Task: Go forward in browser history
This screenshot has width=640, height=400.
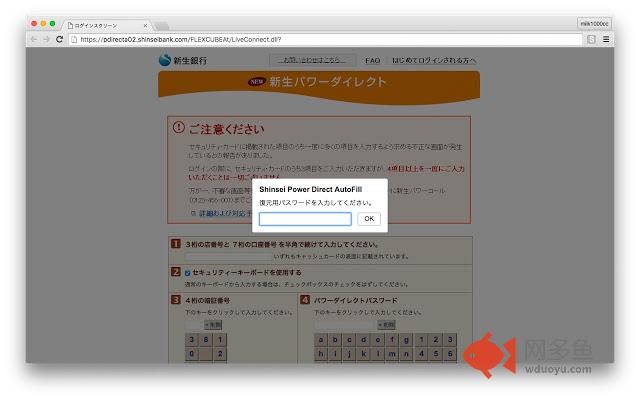Action: (47, 39)
